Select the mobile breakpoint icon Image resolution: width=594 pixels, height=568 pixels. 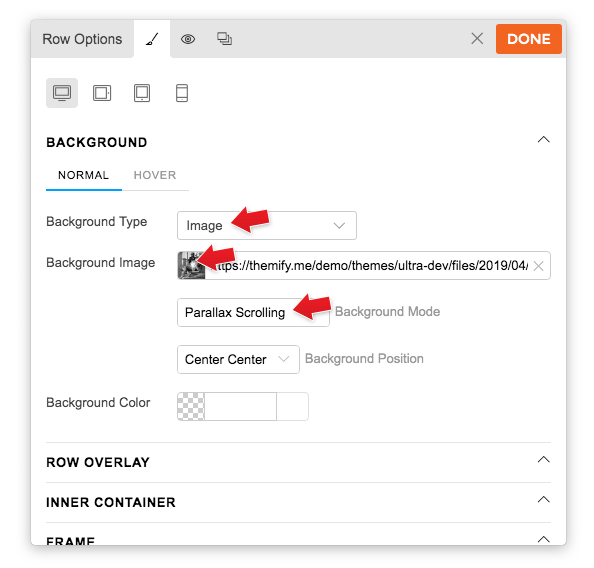(x=182, y=93)
